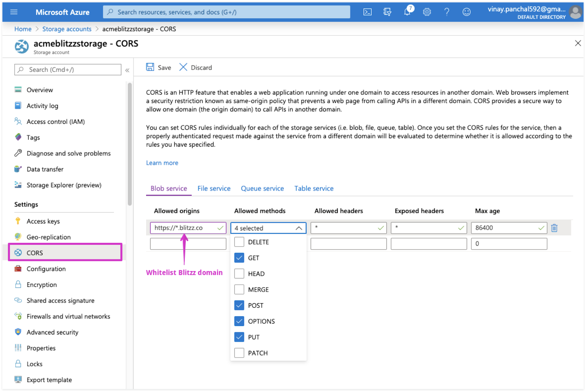Go to Storage accounts breadcrumb
The width and height of the screenshot is (586, 392).
click(x=67, y=29)
